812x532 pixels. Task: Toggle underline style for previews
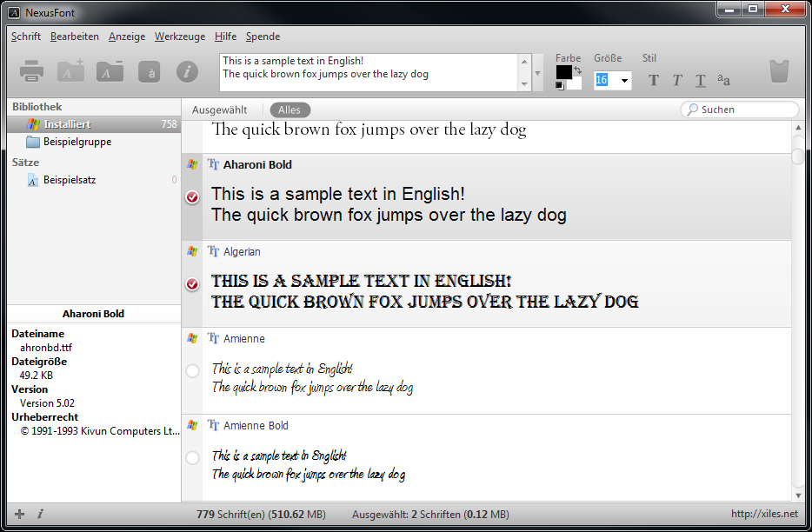pos(701,80)
